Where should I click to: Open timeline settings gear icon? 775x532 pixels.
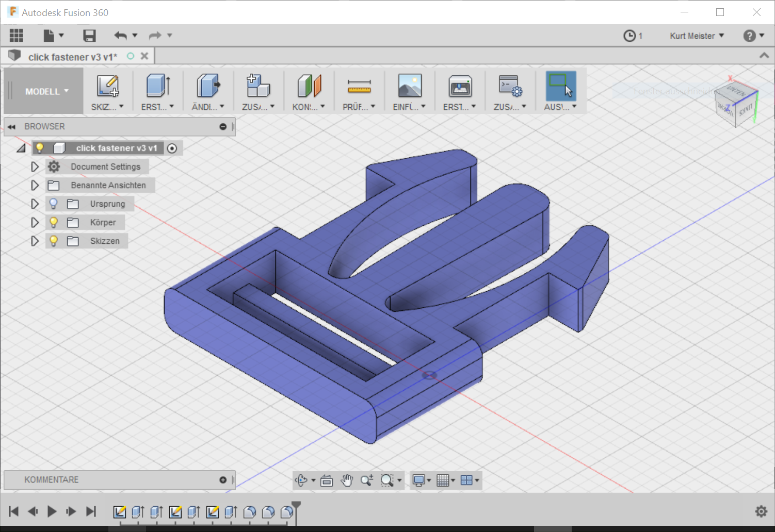point(761,511)
